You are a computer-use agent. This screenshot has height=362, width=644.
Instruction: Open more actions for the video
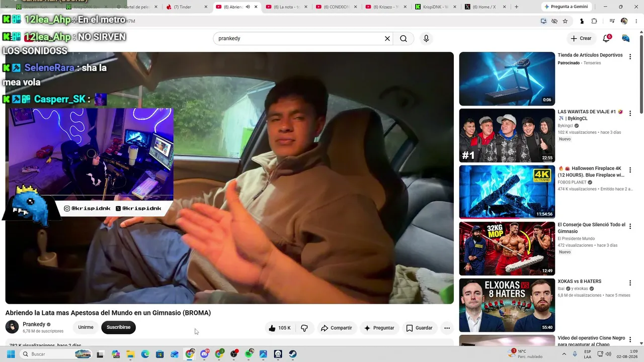(x=447, y=328)
